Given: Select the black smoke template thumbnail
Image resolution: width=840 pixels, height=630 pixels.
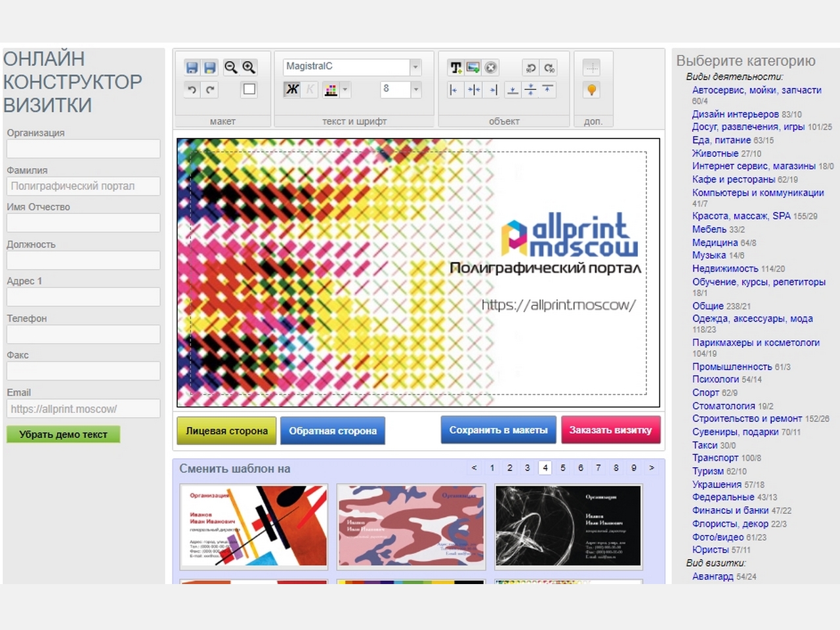Looking at the screenshot, I should (568, 526).
